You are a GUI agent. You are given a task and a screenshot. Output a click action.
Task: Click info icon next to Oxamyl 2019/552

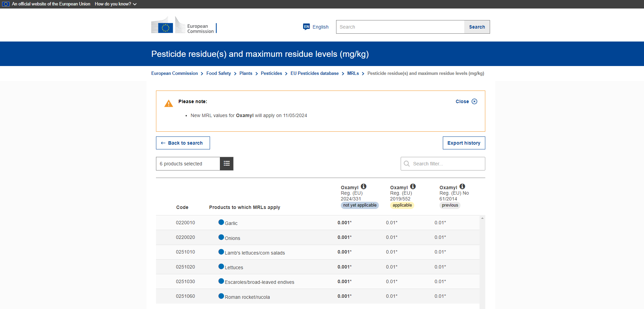point(413,186)
